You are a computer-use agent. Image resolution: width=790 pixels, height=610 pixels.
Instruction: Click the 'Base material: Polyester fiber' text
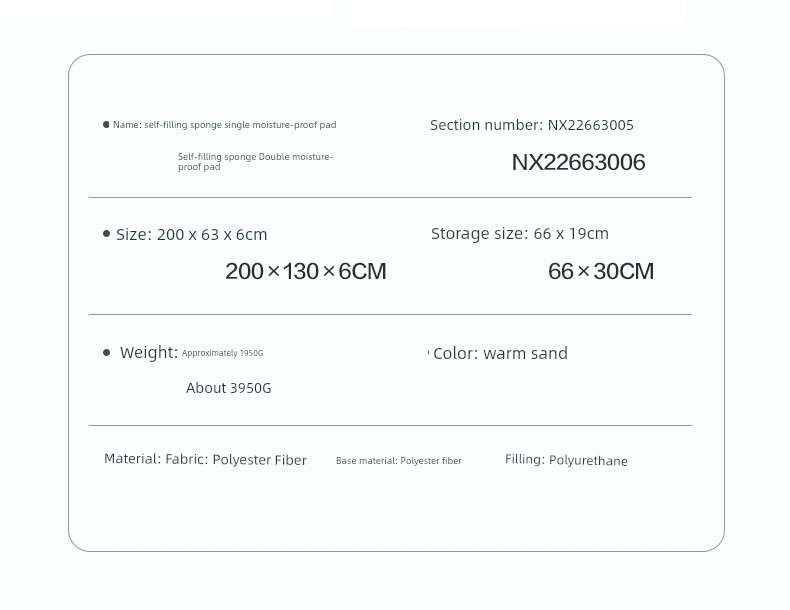click(x=399, y=461)
